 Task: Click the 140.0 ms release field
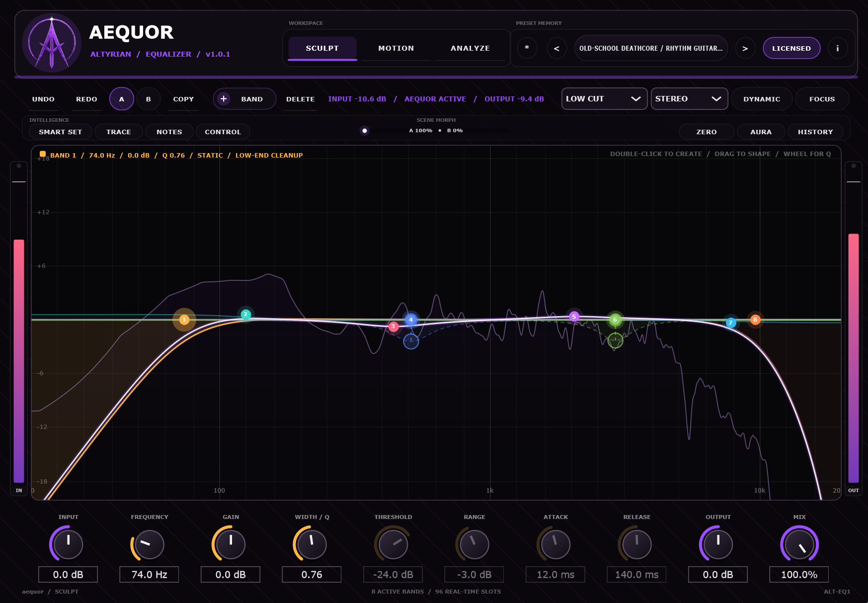click(636, 575)
